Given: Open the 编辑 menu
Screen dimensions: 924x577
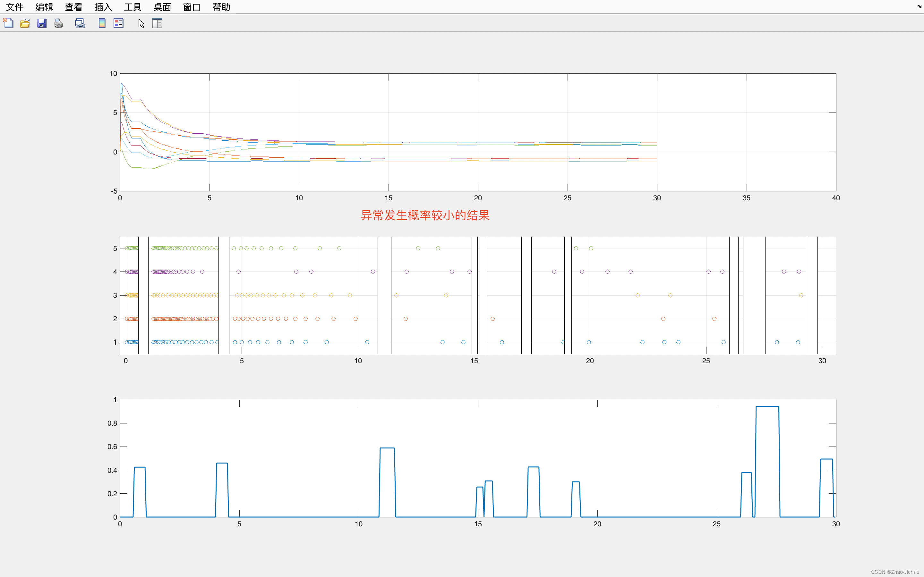Looking at the screenshot, I should pyautogui.click(x=44, y=7).
